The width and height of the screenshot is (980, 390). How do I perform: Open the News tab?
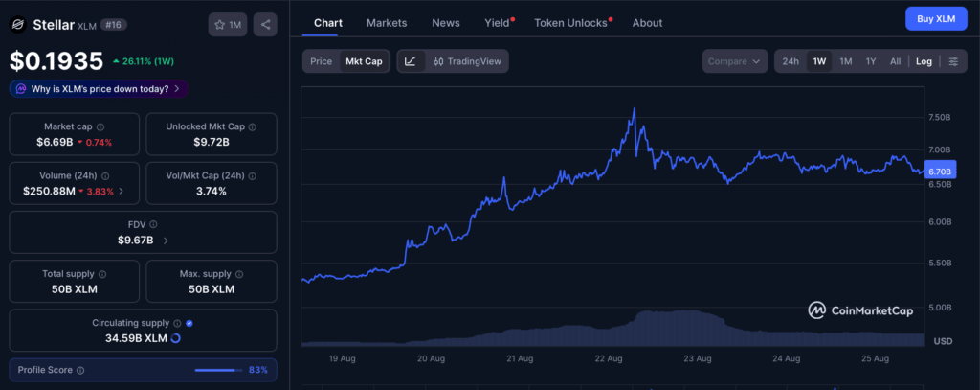pyautogui.click(x=446, y=23)
